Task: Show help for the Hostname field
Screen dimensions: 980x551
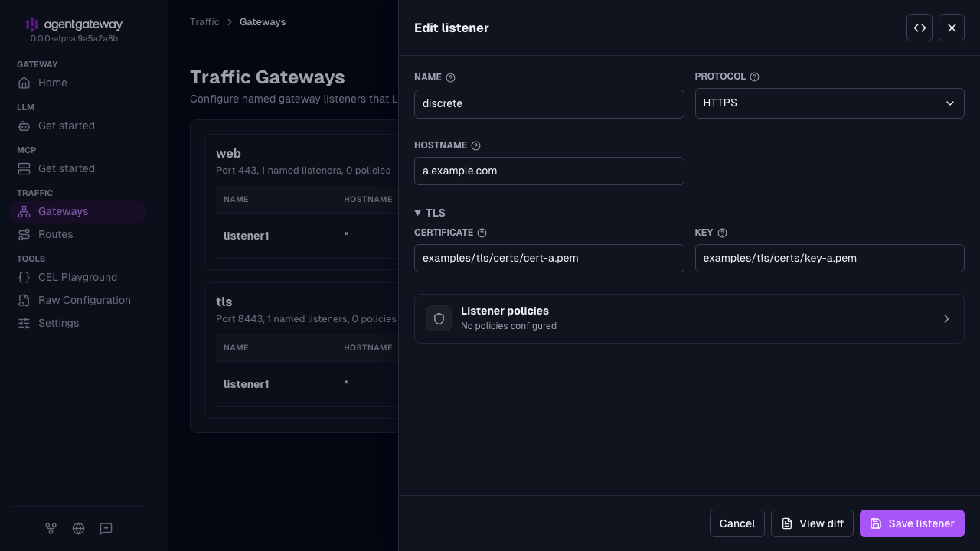Action: (x=475, y=145)
